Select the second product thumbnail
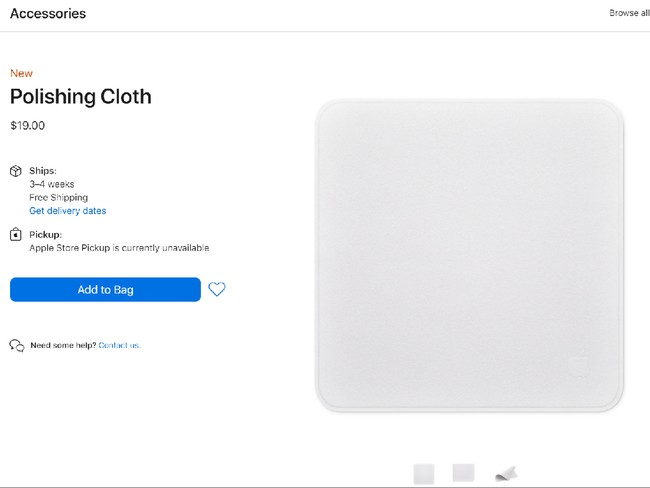650x488 pixels. tap(463, 472)
